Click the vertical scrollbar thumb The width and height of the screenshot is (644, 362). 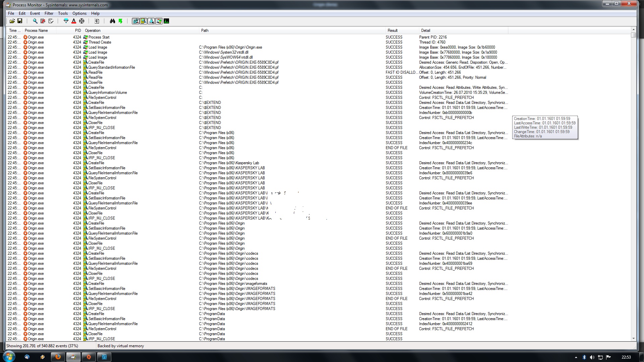tap(633, 35)
